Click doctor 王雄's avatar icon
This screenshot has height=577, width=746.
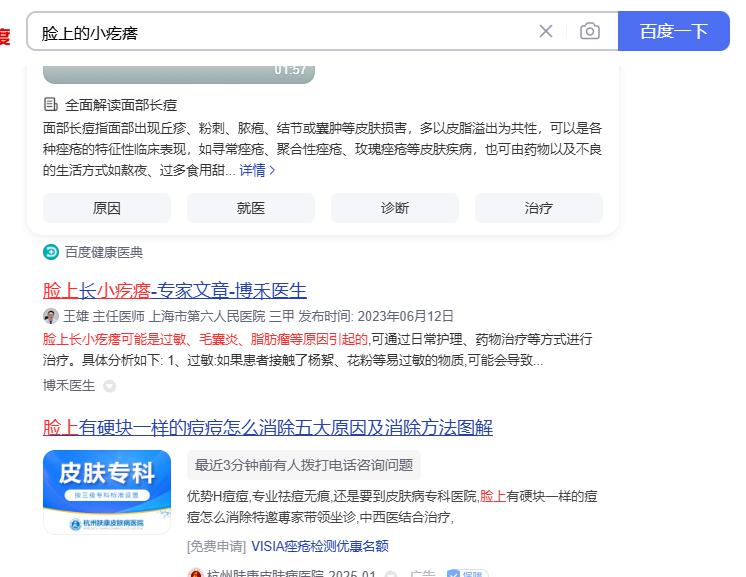[x=51, y=316]
